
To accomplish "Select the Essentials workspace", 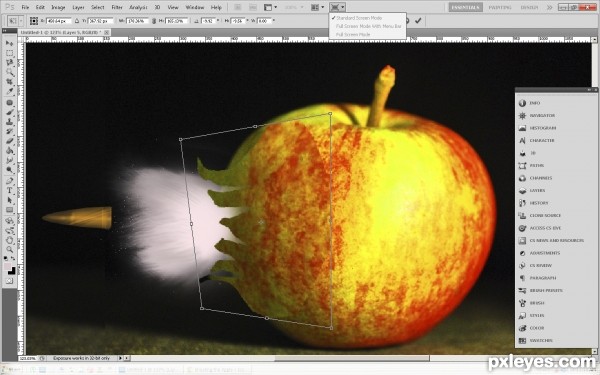I will (x=465, y=7).
